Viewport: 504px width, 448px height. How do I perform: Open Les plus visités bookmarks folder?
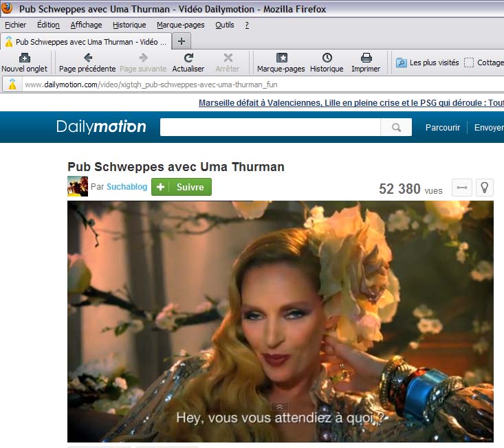427,63
